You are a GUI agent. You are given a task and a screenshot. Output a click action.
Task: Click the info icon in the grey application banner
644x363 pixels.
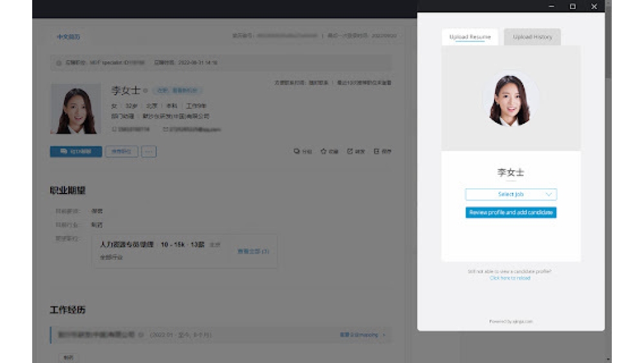tap(59, 63)
